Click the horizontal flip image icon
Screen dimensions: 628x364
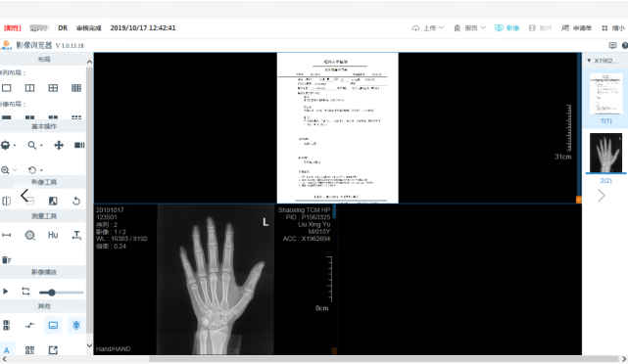tap(7, 201)
